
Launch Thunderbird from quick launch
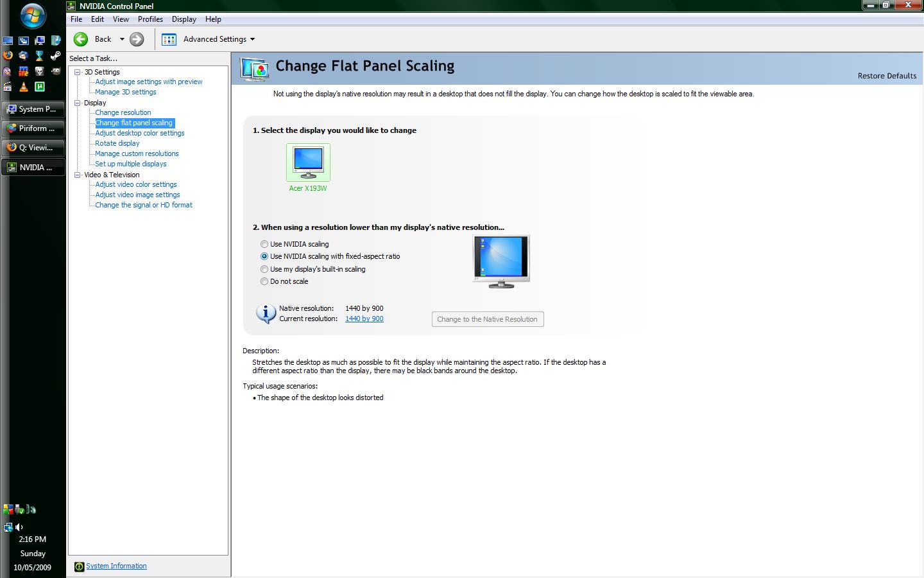coord(24,55)
